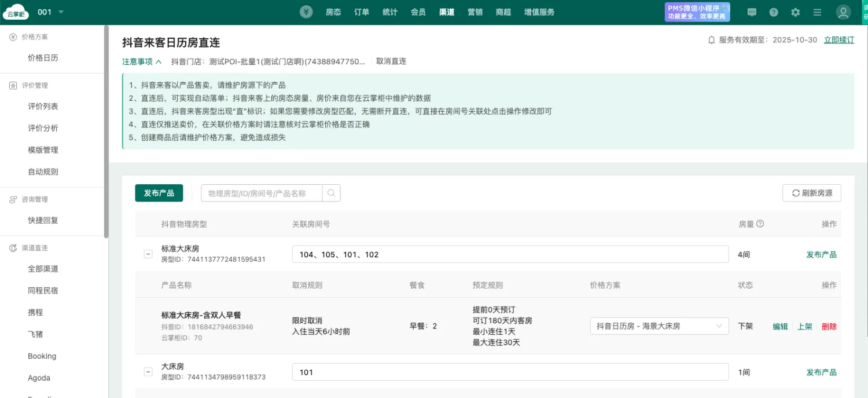Select Booking channel in the sidebar
Screen dimensions: 868x398
42,356
